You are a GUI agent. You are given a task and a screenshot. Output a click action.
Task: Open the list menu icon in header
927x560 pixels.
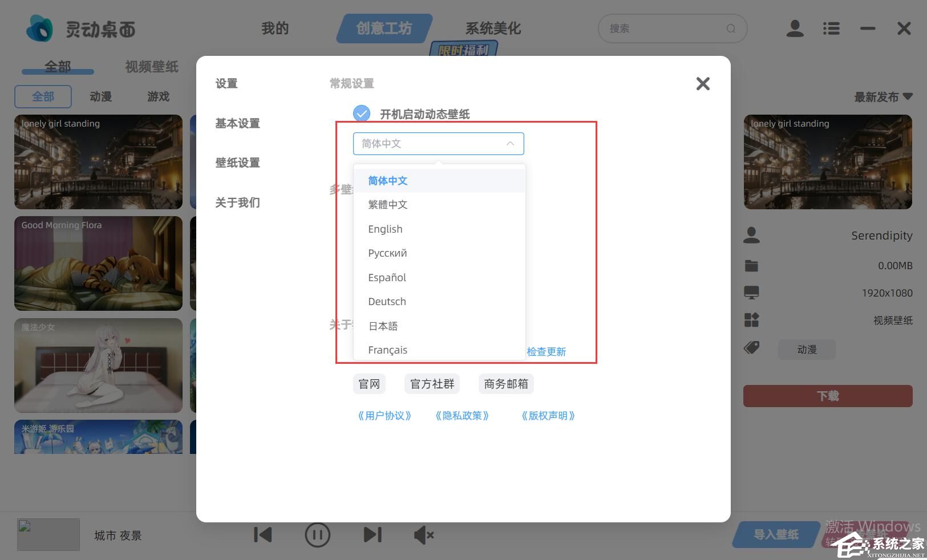coord(831,29)
